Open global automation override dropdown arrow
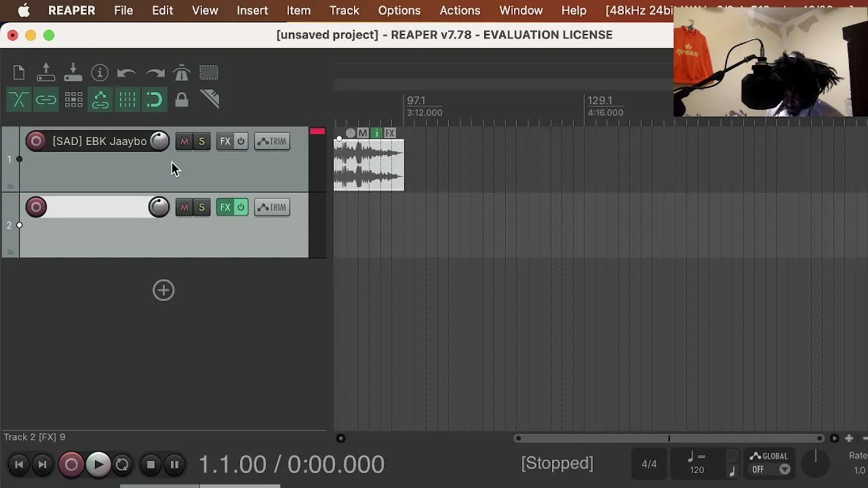Viewport: 868px width, 488px height. pos(785,470)
